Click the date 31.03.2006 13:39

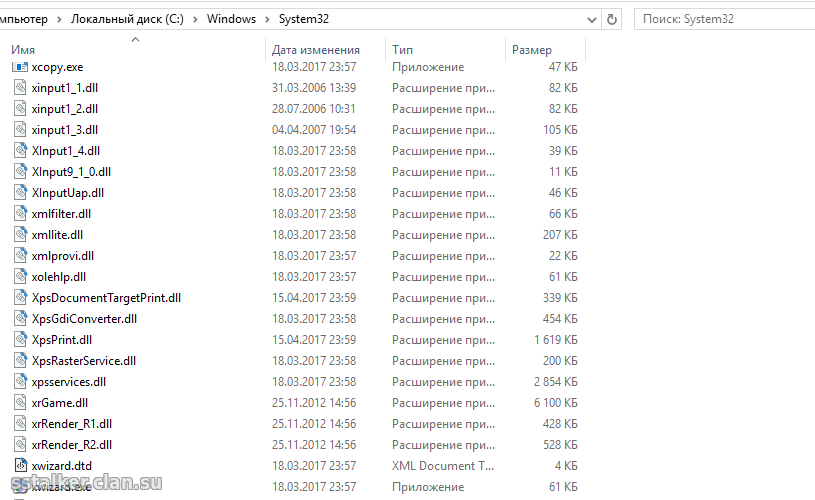click(x=314, y=88)
